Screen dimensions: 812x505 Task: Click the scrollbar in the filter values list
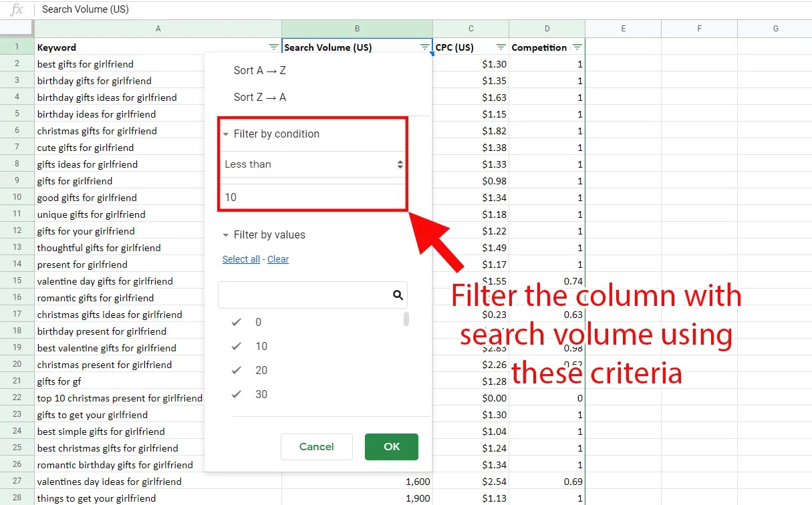(x=406, y=321)
